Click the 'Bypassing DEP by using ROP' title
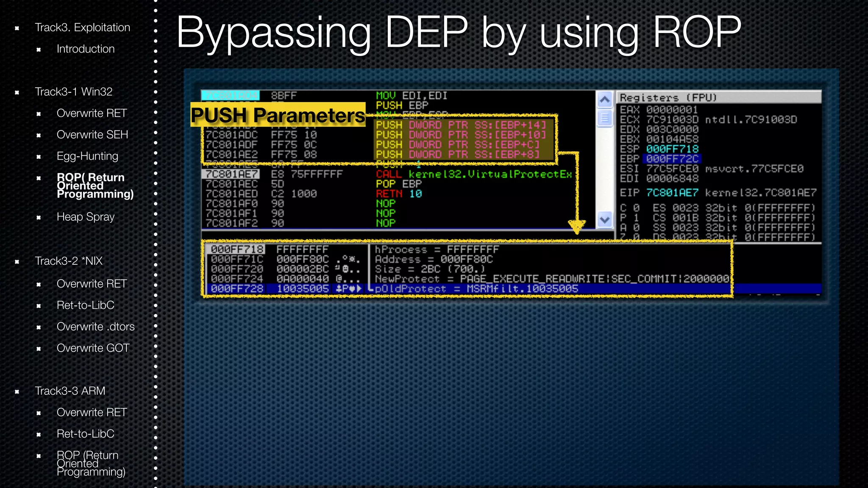The image size is (868, 488). pos(459,33)
